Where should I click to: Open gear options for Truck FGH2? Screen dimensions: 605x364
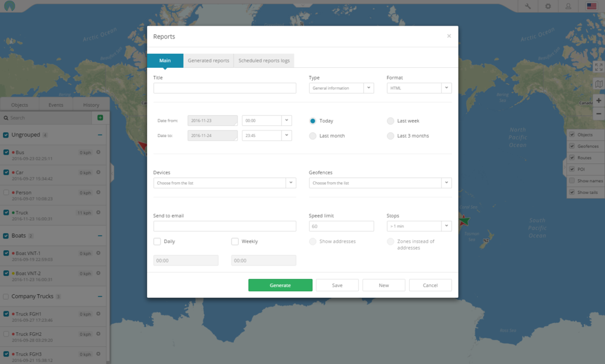pyautogui.click(x=99, y=334)
